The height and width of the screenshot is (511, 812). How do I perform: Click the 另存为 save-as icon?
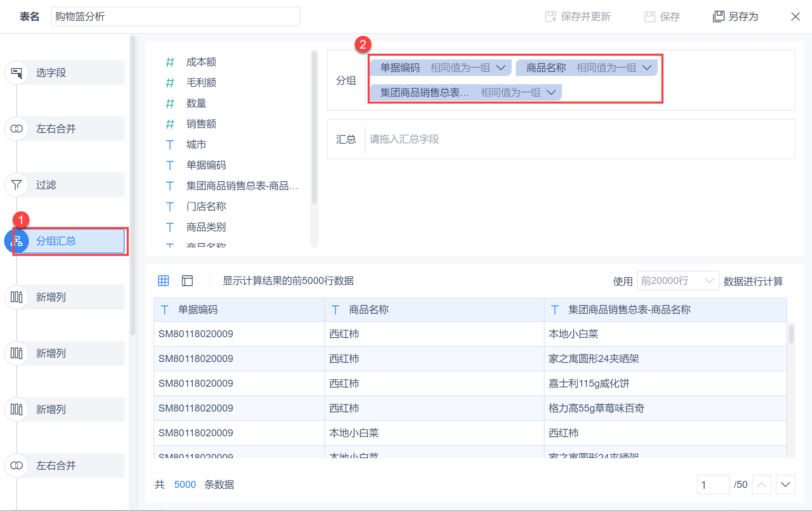[x=718, y=17]
